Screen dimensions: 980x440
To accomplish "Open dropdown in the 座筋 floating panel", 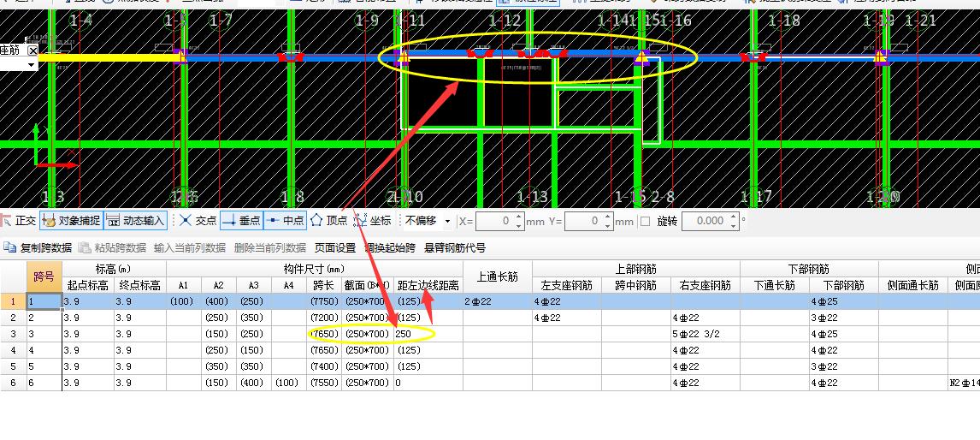I will [32, 64].
